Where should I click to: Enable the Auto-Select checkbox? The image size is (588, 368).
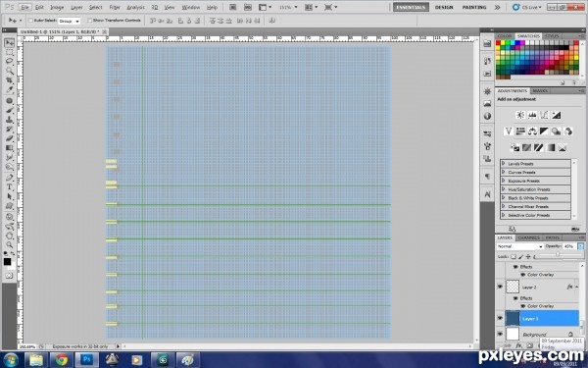point(31,21)
